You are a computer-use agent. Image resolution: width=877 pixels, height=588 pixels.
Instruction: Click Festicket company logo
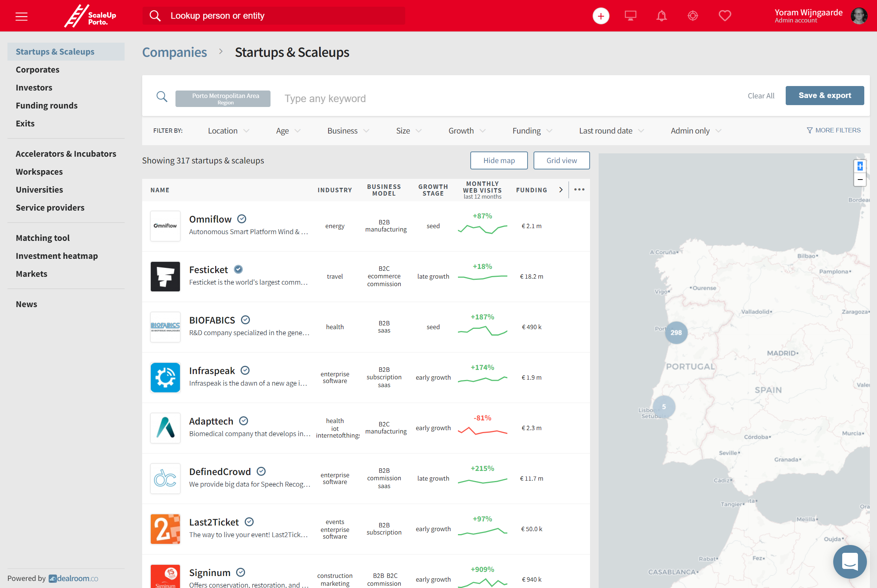tap(165, 276)
